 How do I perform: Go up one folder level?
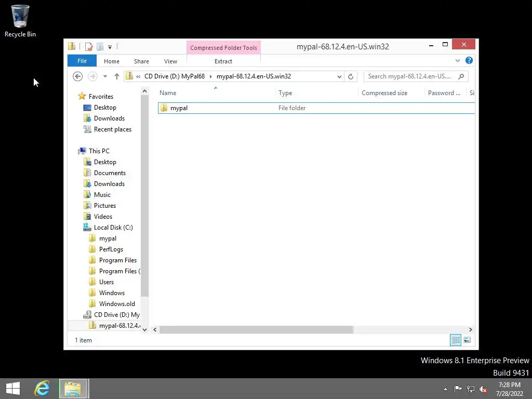(117, 76)
